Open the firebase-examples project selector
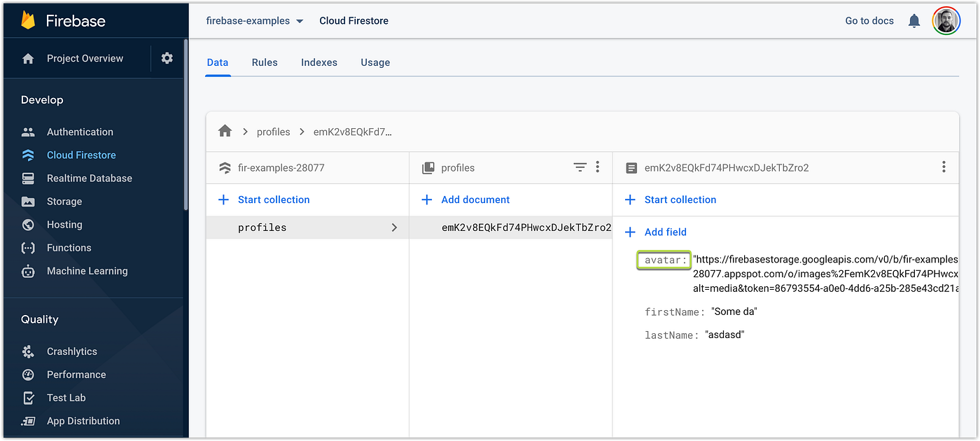The width and height of the screenshot is (980, 441). [x=253, y=20]
